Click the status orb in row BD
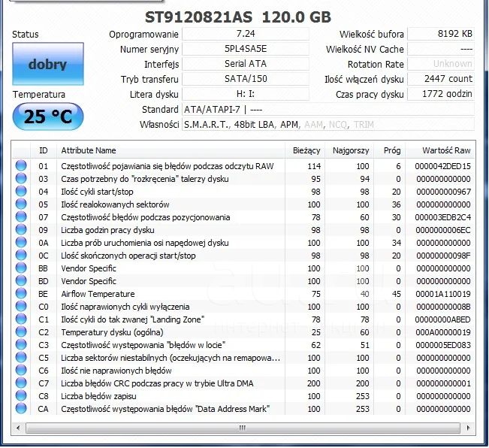This screenshot has height=448, width=489. (x=21, y=280)
